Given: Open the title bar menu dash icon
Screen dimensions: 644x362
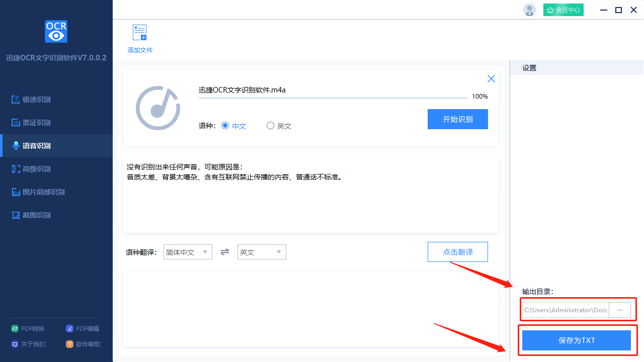Looking at the screenshot, I should [603, 10].
